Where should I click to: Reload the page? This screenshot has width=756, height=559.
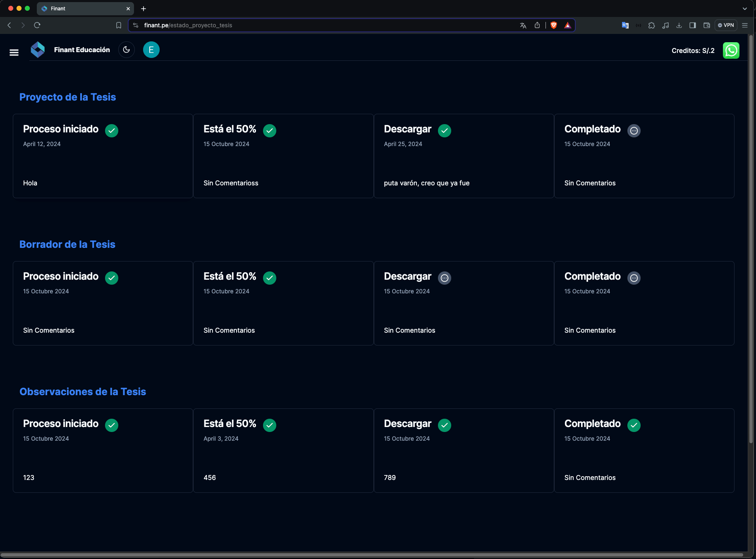coord(37,25)
